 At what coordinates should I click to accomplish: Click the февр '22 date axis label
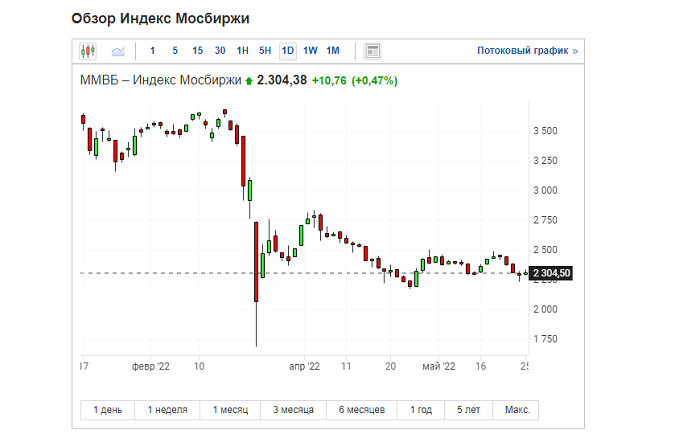151,367
